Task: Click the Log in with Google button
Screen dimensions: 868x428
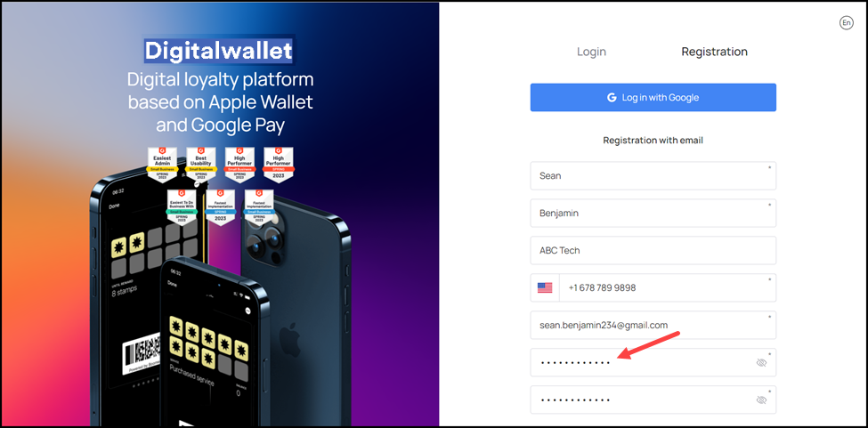Action: coord(653,97)
